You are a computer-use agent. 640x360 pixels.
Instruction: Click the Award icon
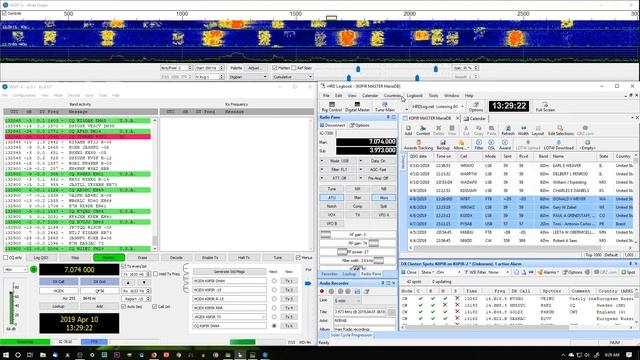(505, 145)
